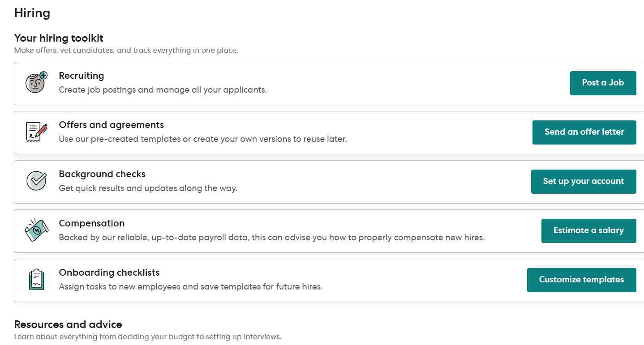
Task: Select the Background checks title
Action: [102, 174]
